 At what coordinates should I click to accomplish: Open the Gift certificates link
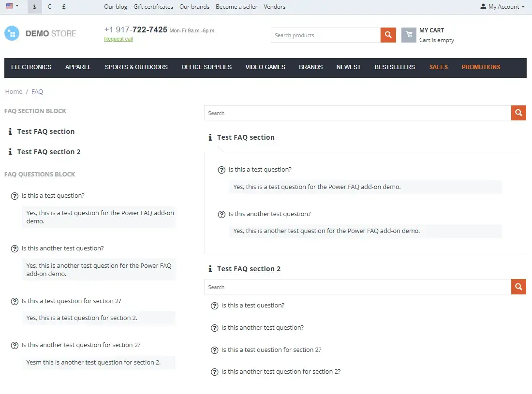click(x=153, y=7)
